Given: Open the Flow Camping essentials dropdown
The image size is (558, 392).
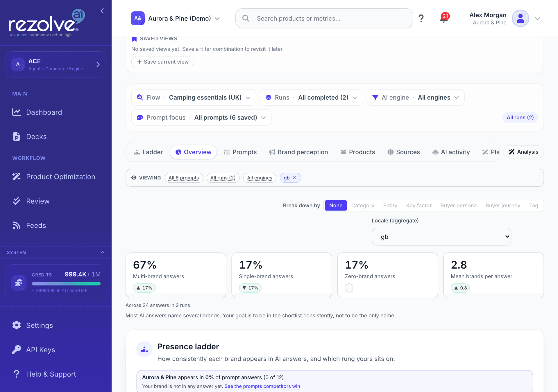Looking at the screenshot, I should [x=194, y=98].
